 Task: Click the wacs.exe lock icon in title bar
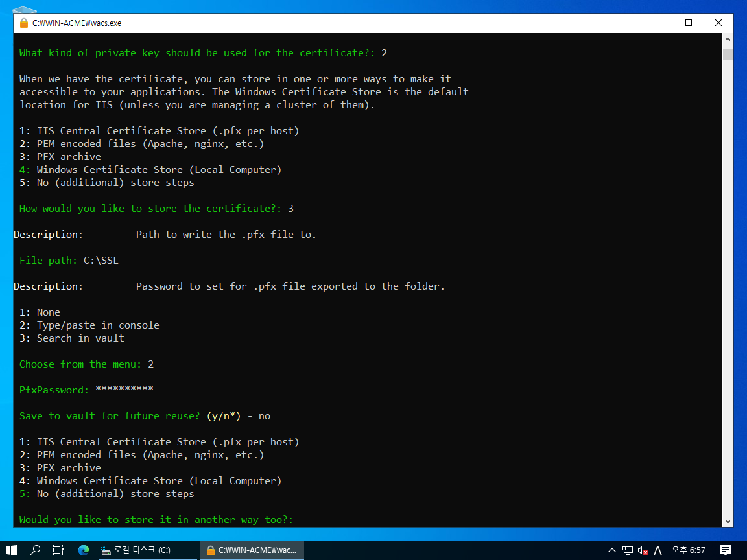click(x=24, y=23)
